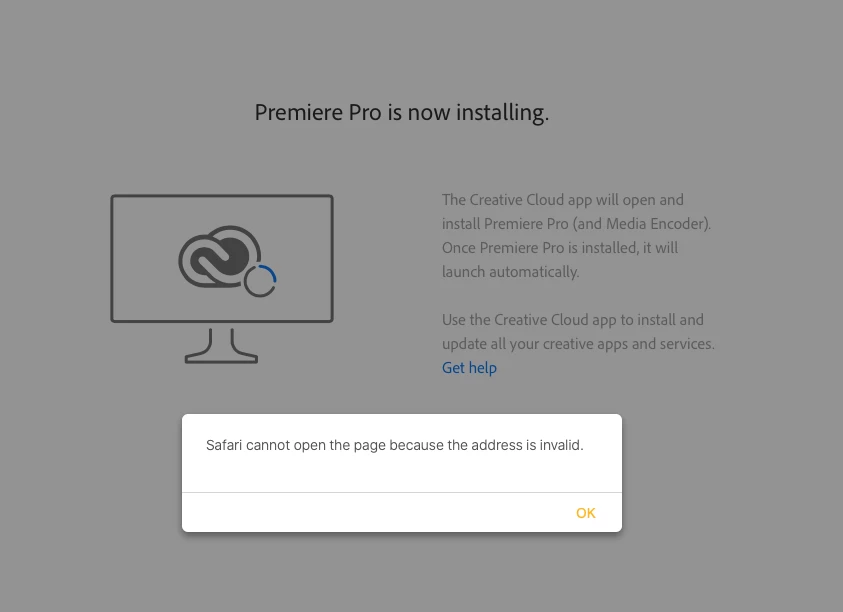Click the dialog footer area left of OK
Viewport: 843px width, 612px height.
click(x=376, y=513)
